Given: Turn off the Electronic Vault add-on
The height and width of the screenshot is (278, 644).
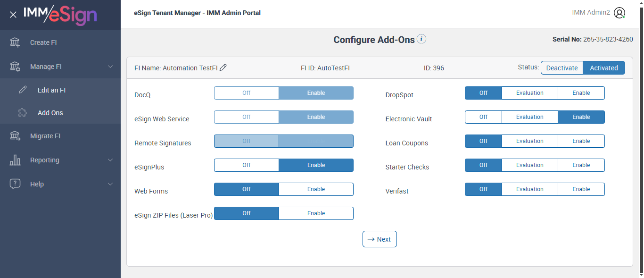Looking at the screenshot, I should pyautogui.click(x=483, y=117).
